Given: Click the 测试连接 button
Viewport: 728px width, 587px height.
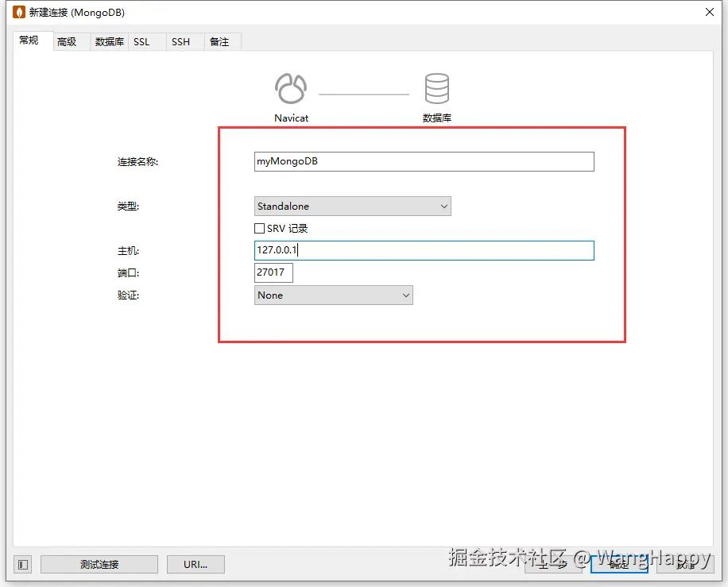Looking at the screenshot, I should point(99,564).
